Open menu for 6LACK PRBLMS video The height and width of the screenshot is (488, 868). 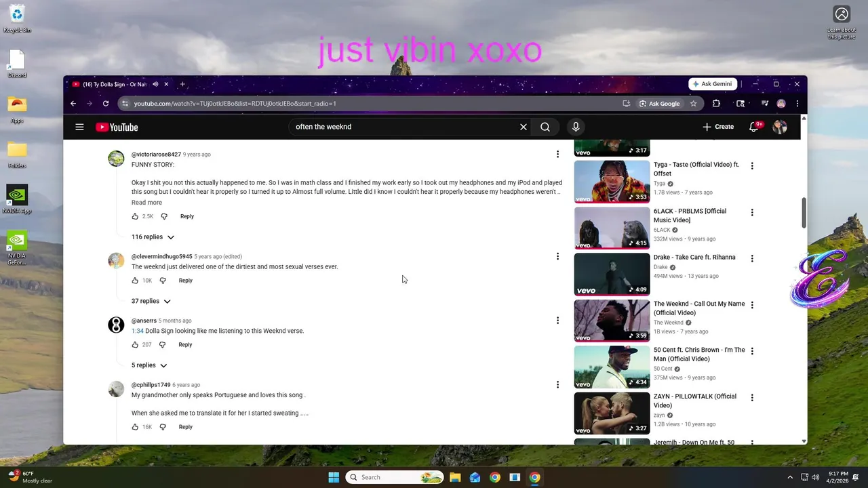[x=751, y=212]
